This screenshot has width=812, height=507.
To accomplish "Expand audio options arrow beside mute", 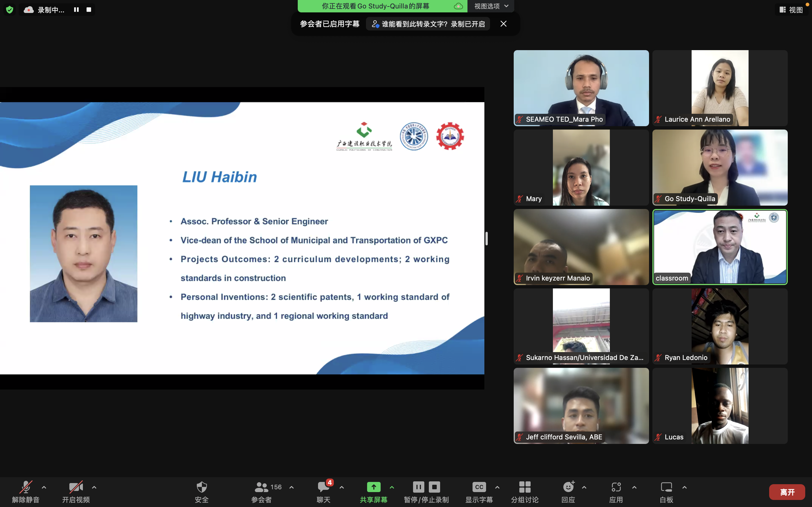I will pos(44,487).
